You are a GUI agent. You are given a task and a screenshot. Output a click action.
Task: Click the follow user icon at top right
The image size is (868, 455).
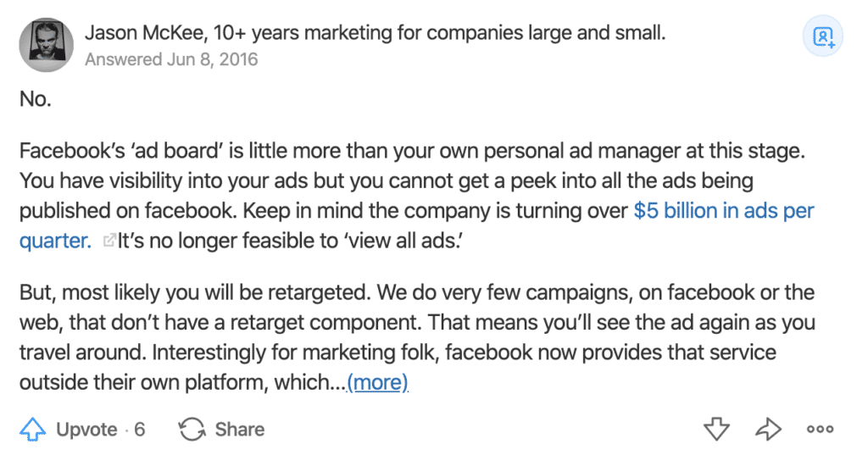822,36
